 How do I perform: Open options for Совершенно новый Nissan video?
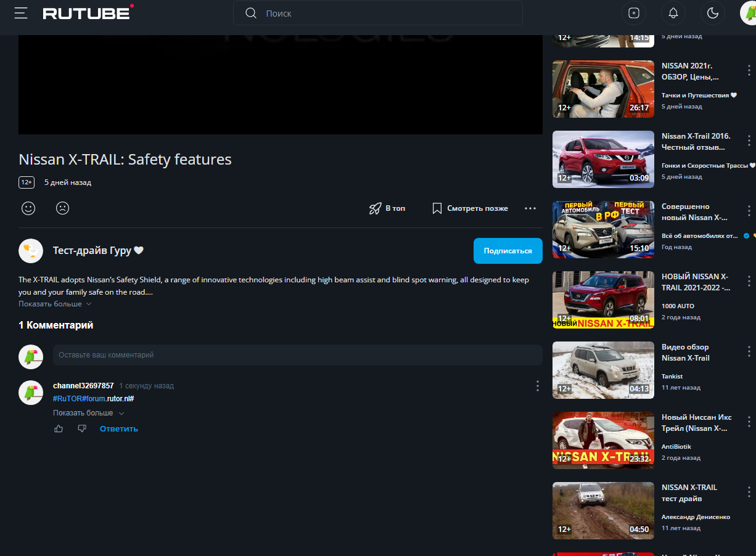pos(749,211)
